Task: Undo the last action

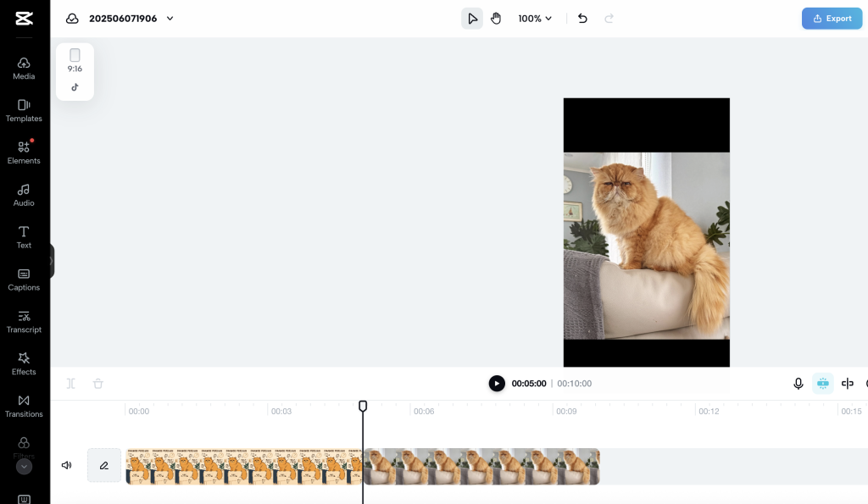Action: pyautogui.click(x=582, y=19)
